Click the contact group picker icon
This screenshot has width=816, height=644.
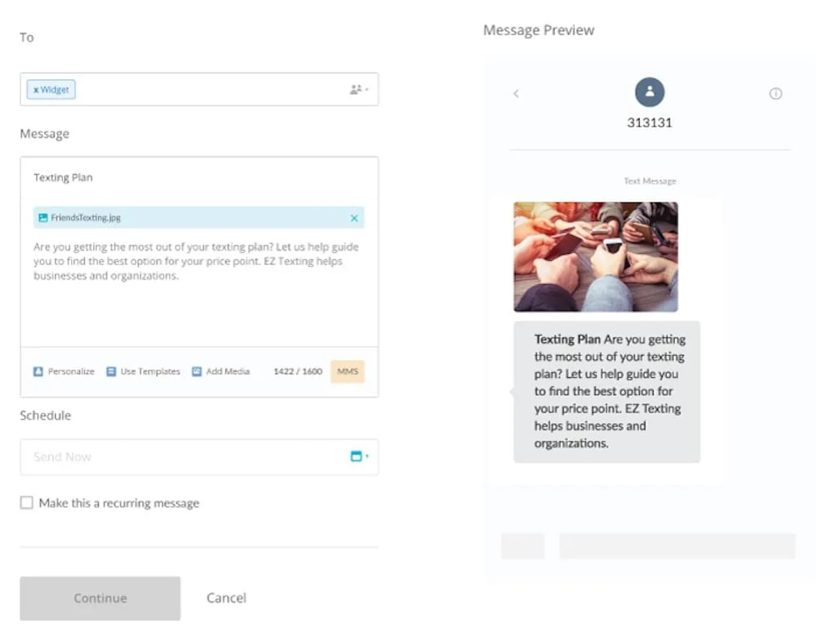(x=358, y=90)
